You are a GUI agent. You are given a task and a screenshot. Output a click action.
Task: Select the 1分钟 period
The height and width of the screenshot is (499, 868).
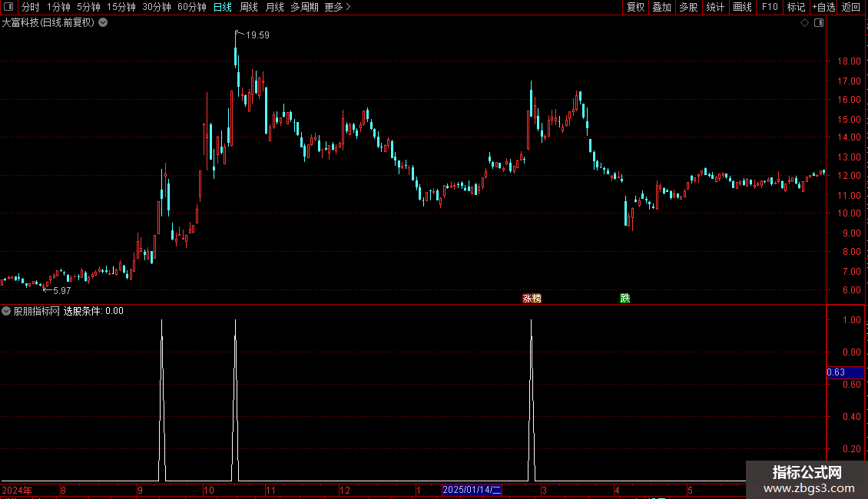click(58, 7)
